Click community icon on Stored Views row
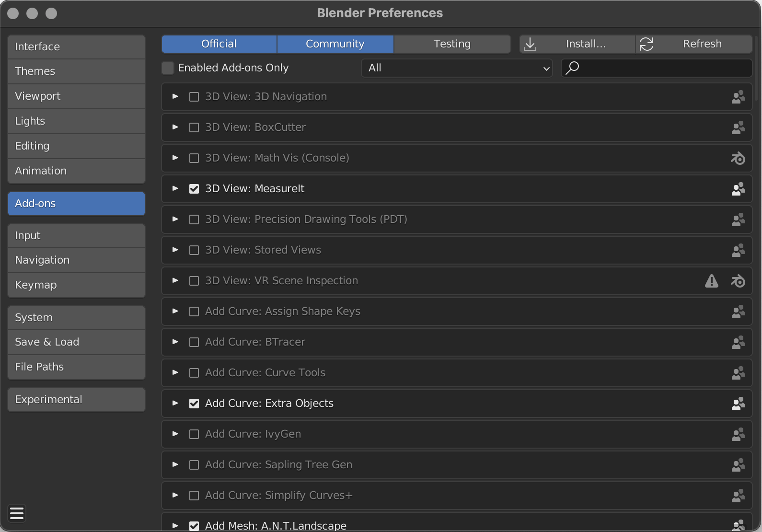762x532 pixels. tap(738, 250)
